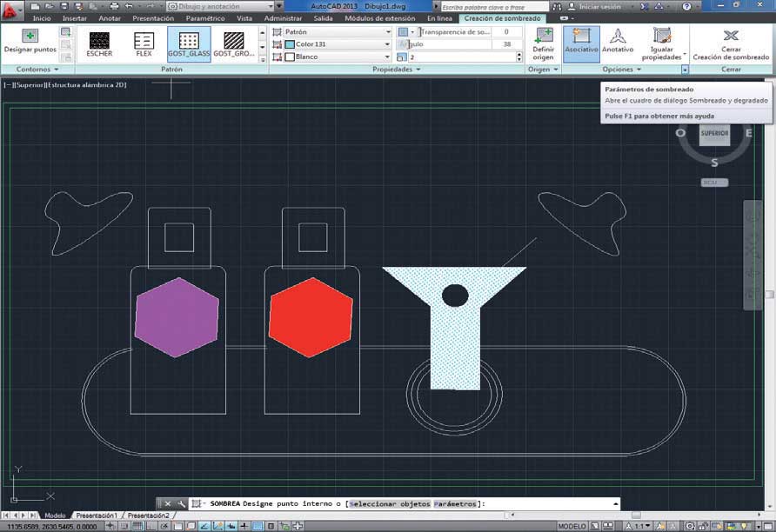This screenshot has height=532, width=776.
Task: Switch to the Presentación1 layout tab
Action: click(x=97, y=515)
